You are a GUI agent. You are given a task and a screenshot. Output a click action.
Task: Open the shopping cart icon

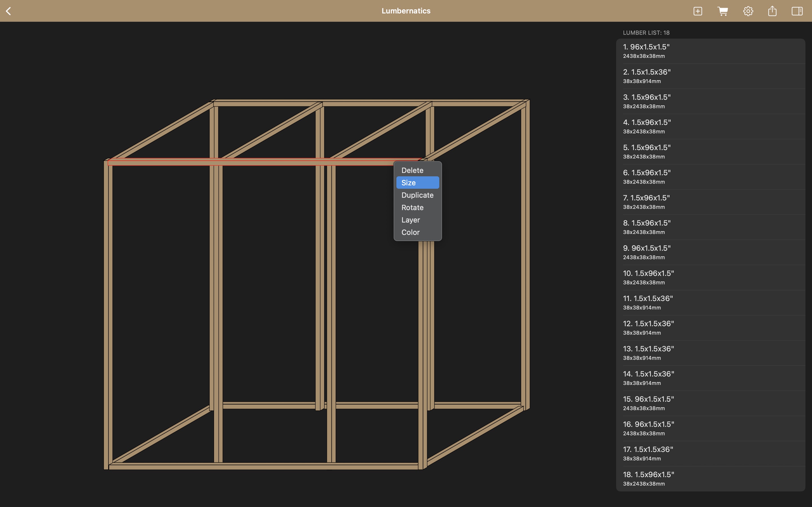pos(722,11)
